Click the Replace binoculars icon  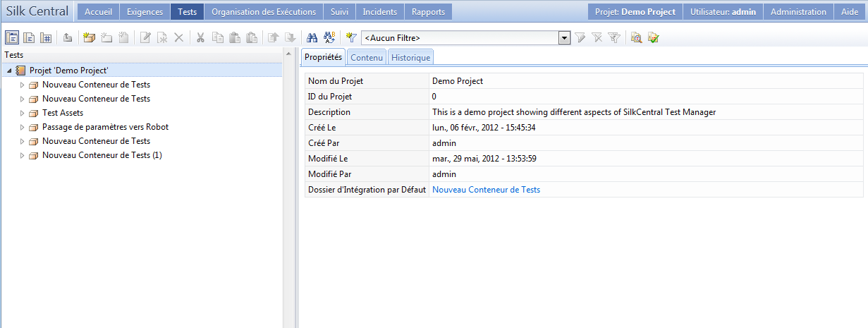click(x=329, y=38)
